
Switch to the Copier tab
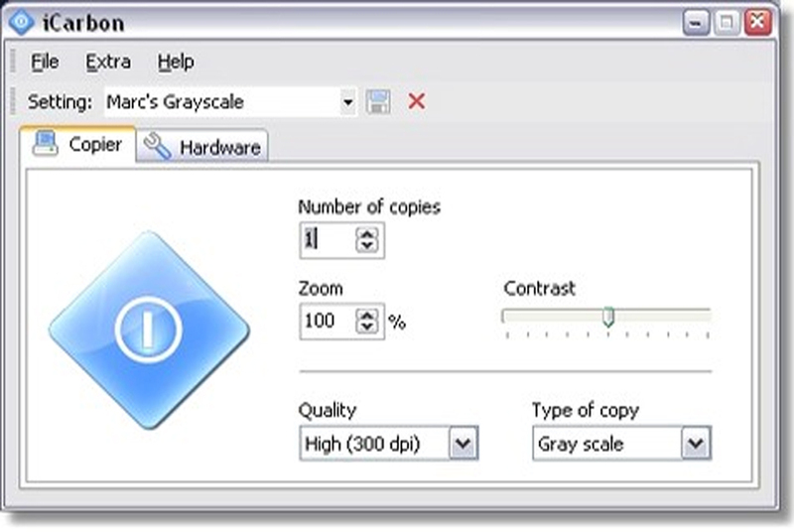(x=78, y=144)
